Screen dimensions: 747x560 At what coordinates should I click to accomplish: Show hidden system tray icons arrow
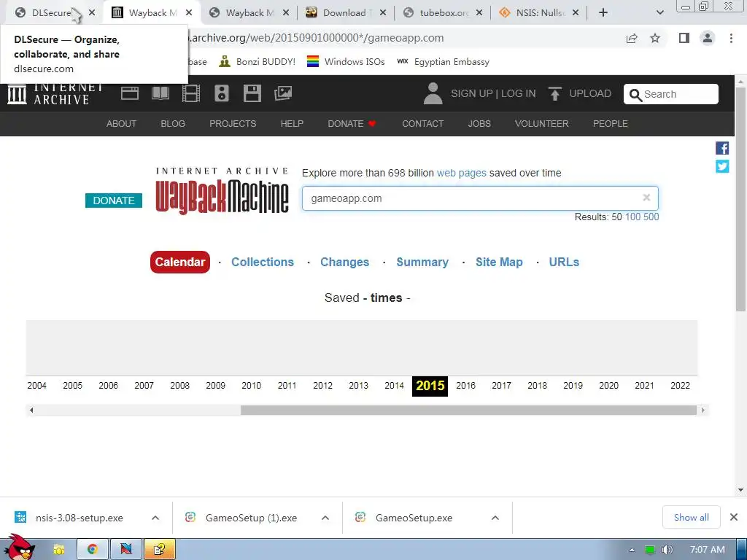point(632,550)
